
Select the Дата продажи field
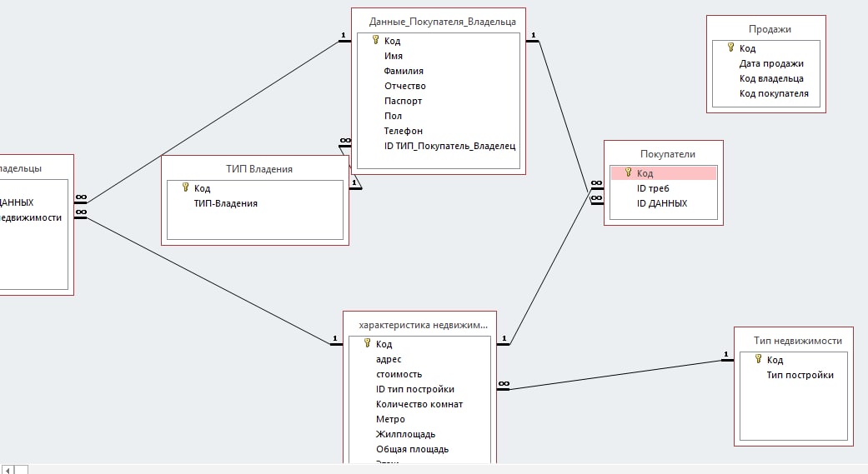(x=771, y=63)
